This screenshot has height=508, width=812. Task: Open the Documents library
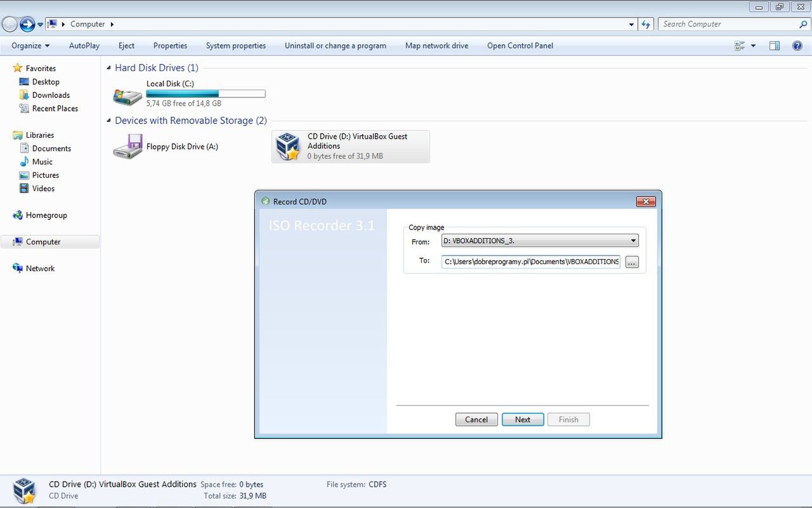coord(51,149)
